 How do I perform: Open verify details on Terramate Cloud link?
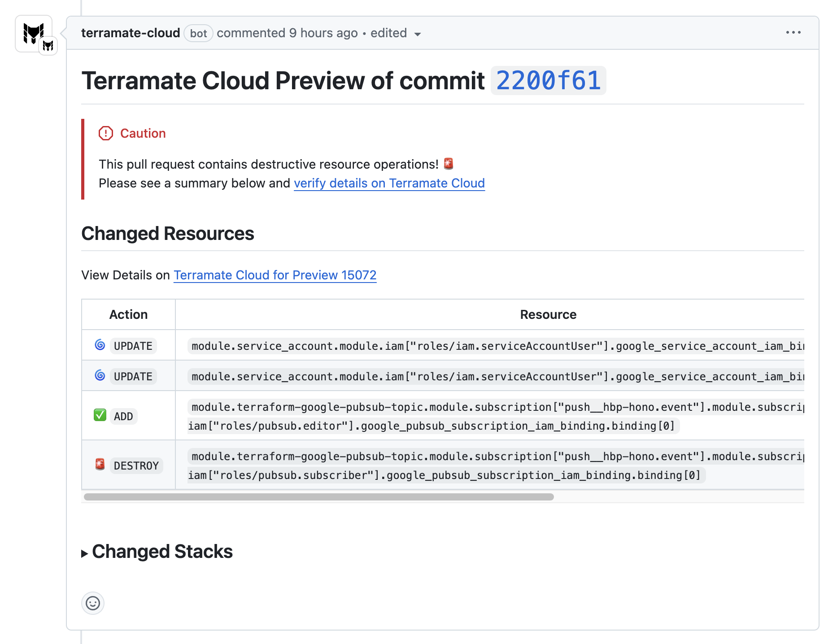pyautogui.click(x=389, y=183)
